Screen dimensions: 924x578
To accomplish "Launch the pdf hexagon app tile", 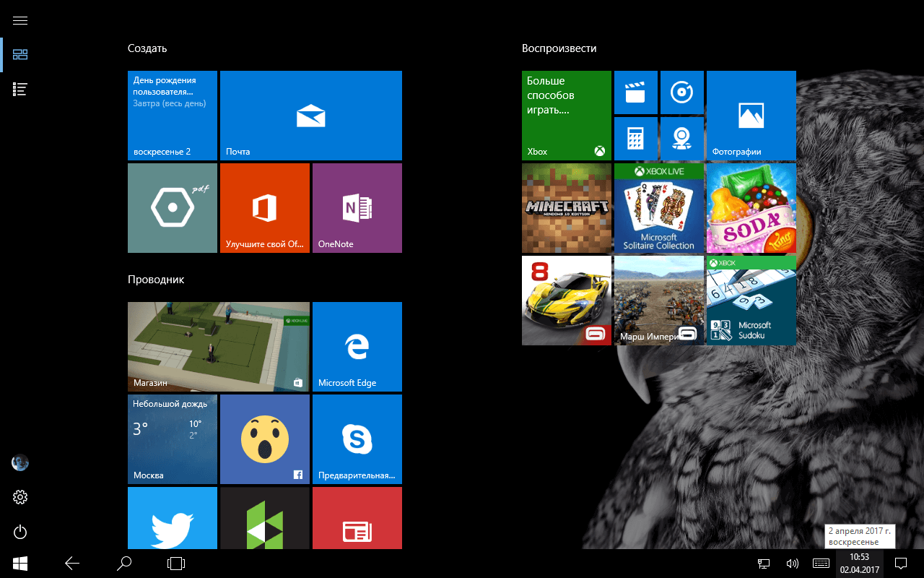I will coord(173,208).
